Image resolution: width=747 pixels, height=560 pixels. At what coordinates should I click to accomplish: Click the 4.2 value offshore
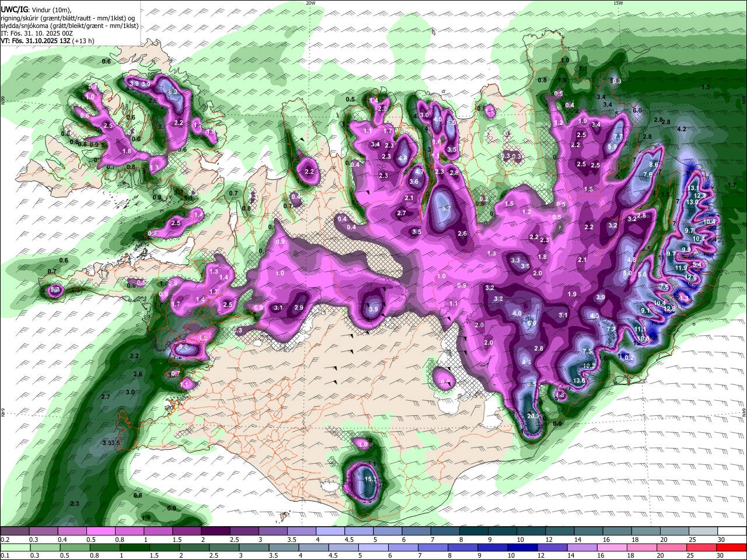[x=681, y=129]
